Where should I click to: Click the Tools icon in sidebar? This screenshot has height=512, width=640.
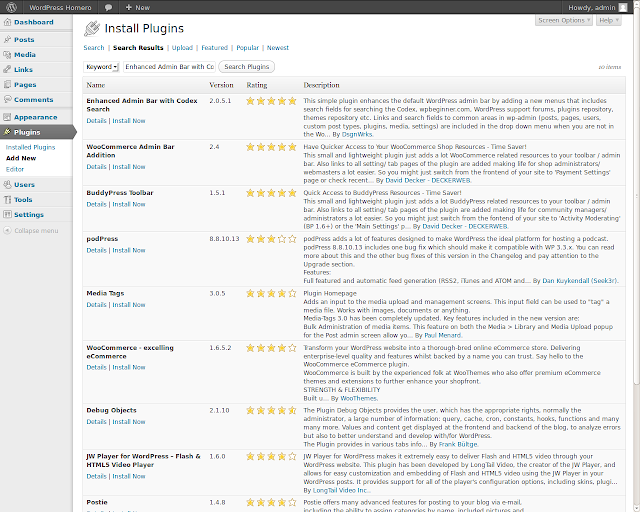(x=7, y=200)
